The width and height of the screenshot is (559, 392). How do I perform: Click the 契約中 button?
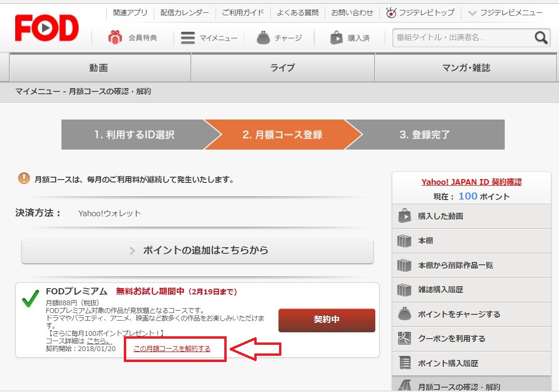click(x=327, y=320)
